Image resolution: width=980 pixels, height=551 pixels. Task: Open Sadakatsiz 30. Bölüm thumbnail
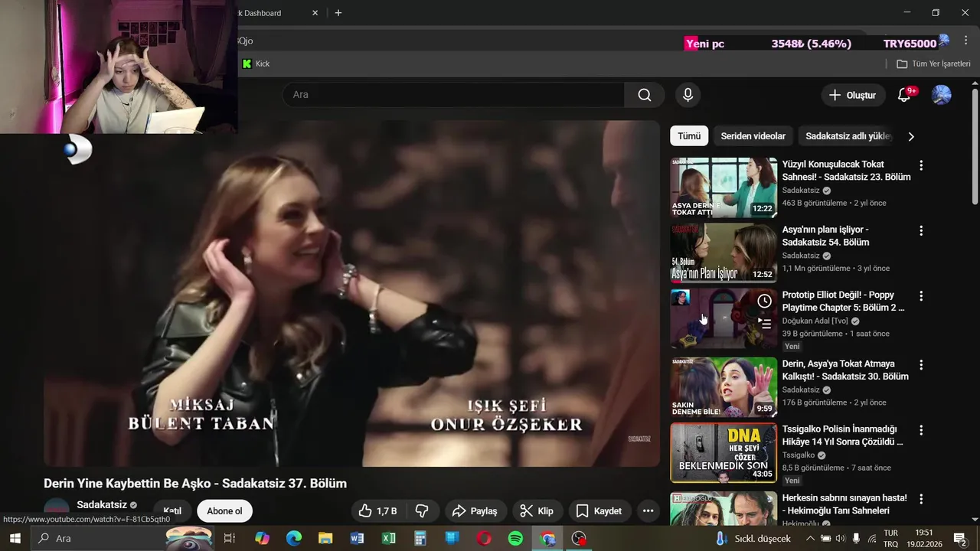(724, 387)
